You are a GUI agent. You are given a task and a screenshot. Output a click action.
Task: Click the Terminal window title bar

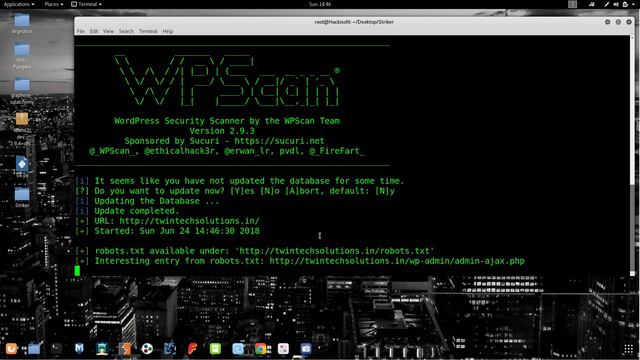(x=354, y=22)
